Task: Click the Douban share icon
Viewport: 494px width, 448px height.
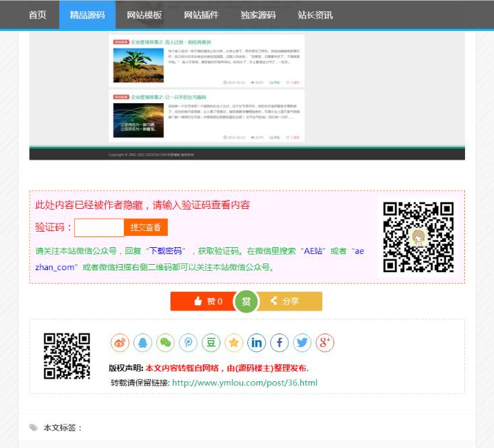Action: pyautogui.click(x=211, y=343)
